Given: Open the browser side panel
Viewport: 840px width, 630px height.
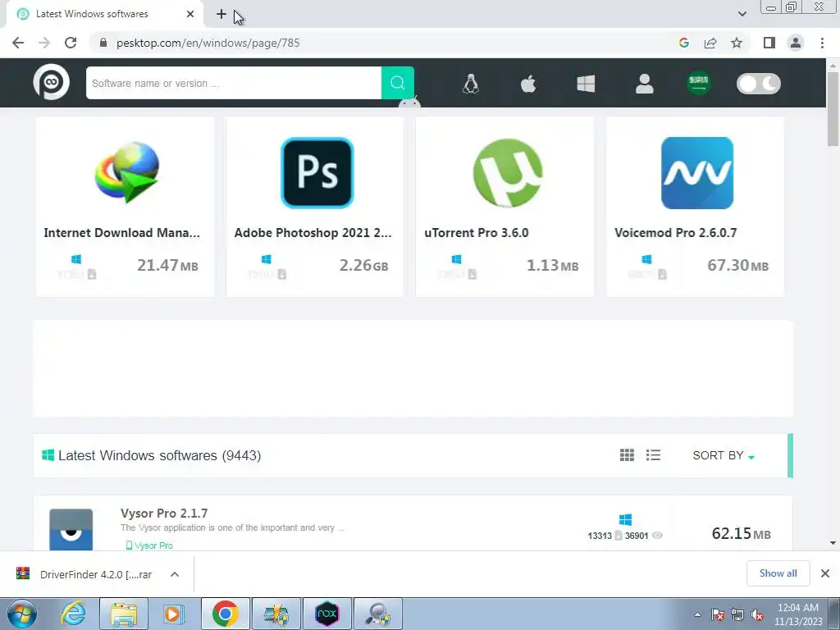Looking at the screenshot, I should pyautogui.click(x=769, y=43).
